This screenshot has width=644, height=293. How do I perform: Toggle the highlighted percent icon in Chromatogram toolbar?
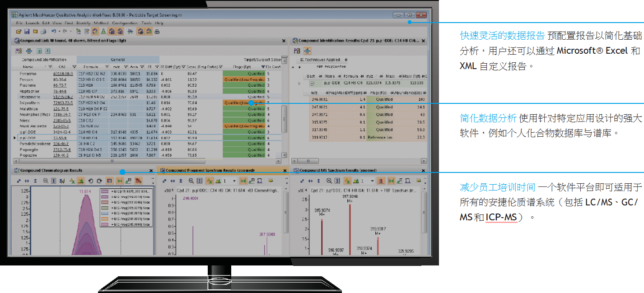[138, 181]
